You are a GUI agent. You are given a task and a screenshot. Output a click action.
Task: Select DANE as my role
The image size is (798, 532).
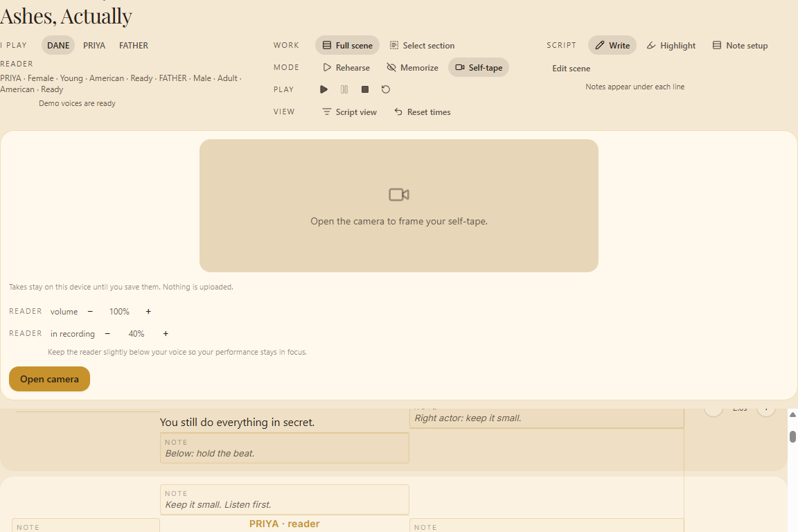point(58,45)
